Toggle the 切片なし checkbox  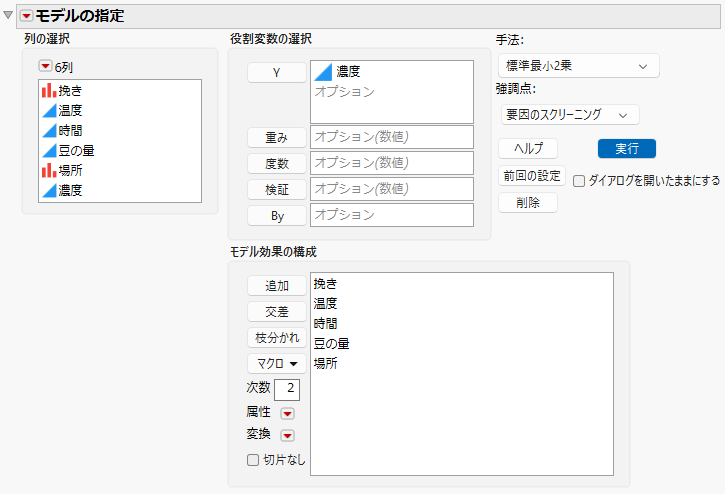click(252, 460)
